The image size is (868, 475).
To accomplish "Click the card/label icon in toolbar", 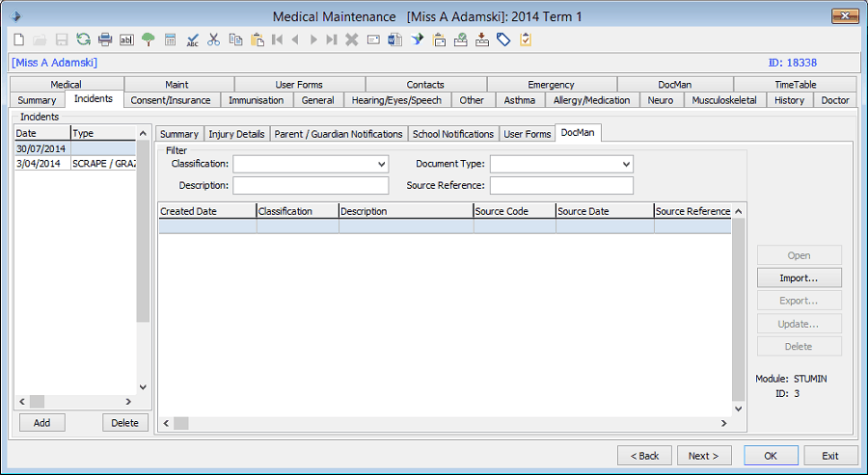I will tap(373, 40).
